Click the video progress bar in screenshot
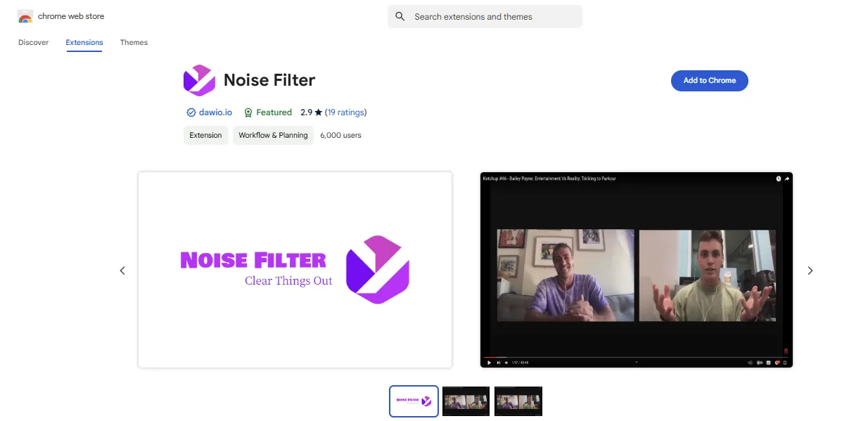 (x=637, y=357)
